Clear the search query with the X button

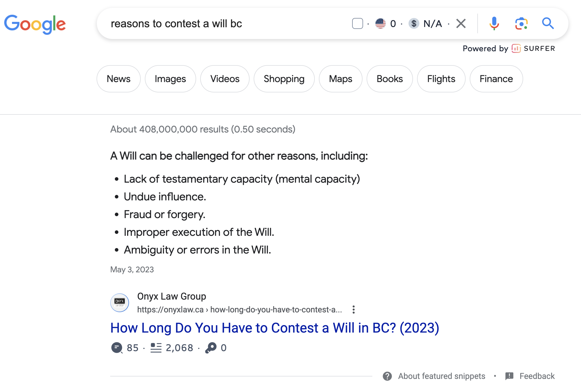pos(460,23)
